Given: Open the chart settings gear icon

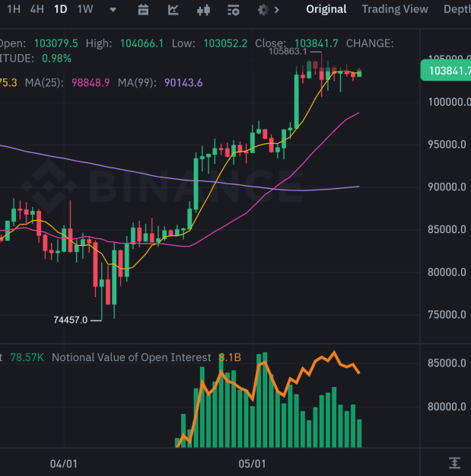Looking at the screenshot, I should click(263, 10).
